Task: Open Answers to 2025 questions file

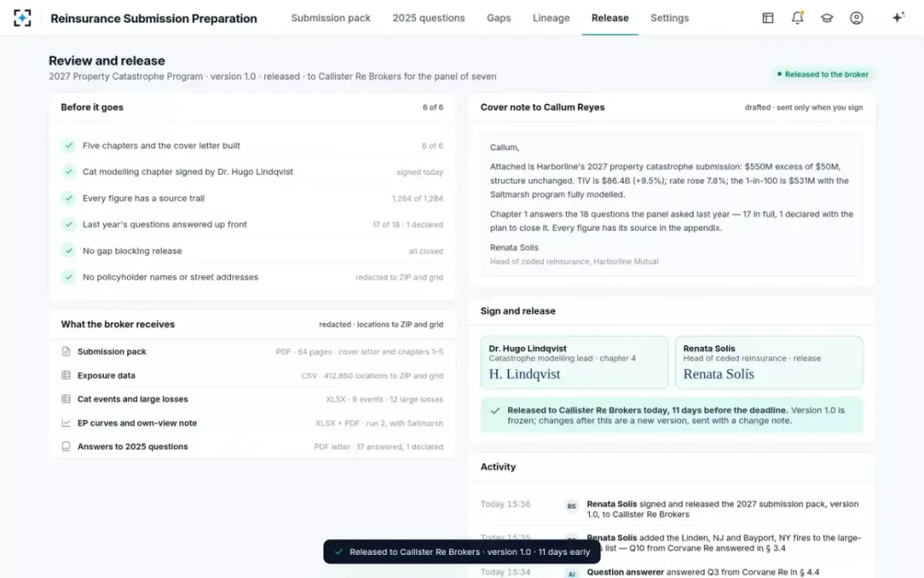Action: tap(252, 446)
